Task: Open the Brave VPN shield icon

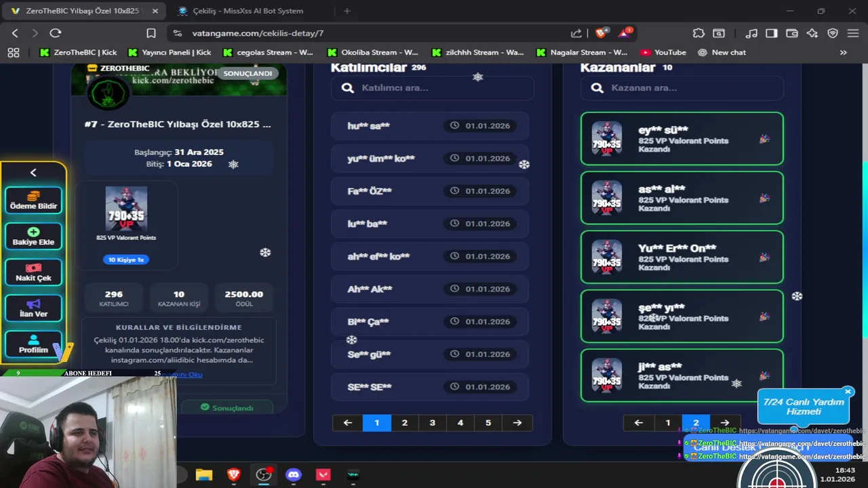Action: click(x=833, y=33)
